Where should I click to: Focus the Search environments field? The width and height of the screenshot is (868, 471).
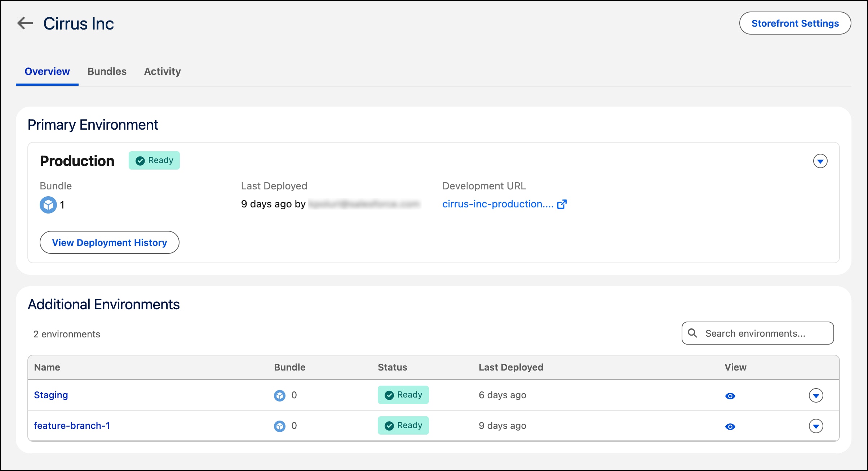pyautogui.click(x=758, y=333)
